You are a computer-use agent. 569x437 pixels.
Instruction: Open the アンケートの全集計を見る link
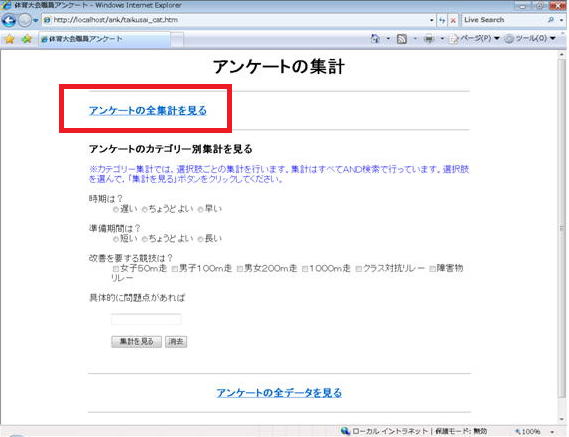(148, 110)
